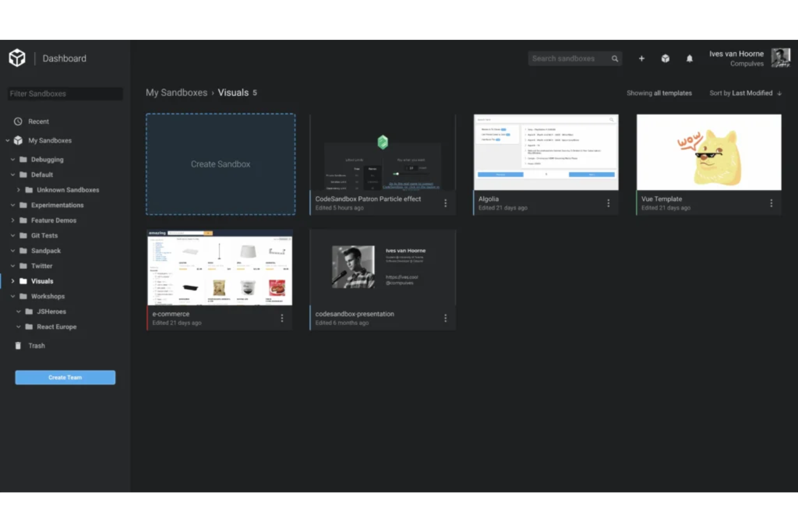Click the Create Sandbox dashed tile

click(220, 164)
